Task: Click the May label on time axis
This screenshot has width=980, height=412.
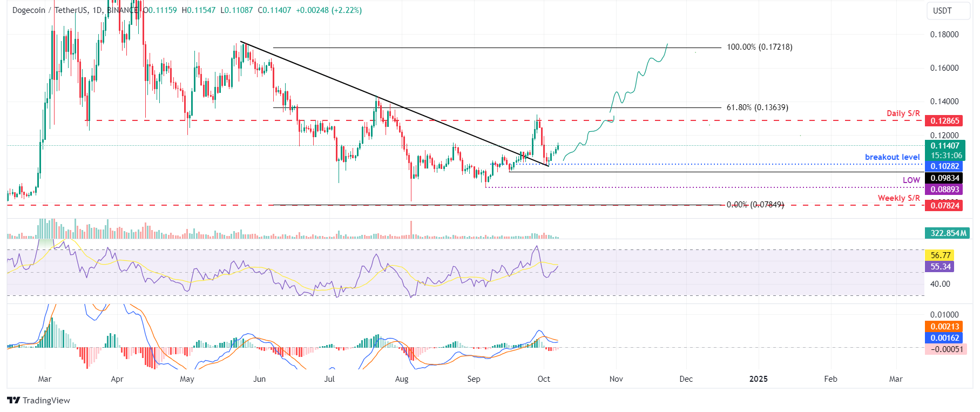Action: (187, 379)
